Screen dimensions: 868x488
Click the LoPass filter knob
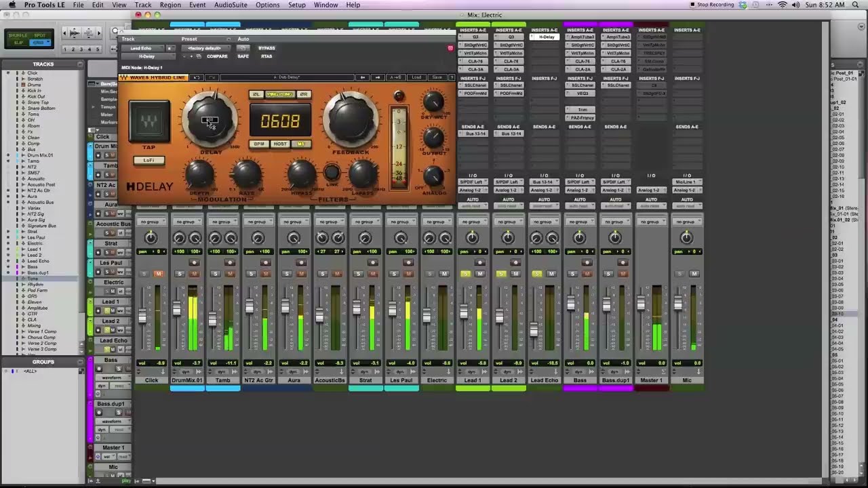pos(363,174)
